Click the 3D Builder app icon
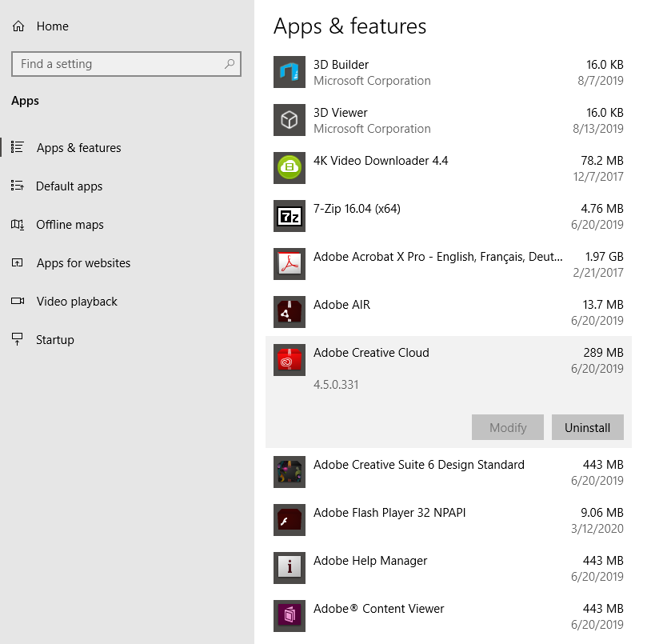Screen dimensions: 659x644 click(x=290, y=72)
